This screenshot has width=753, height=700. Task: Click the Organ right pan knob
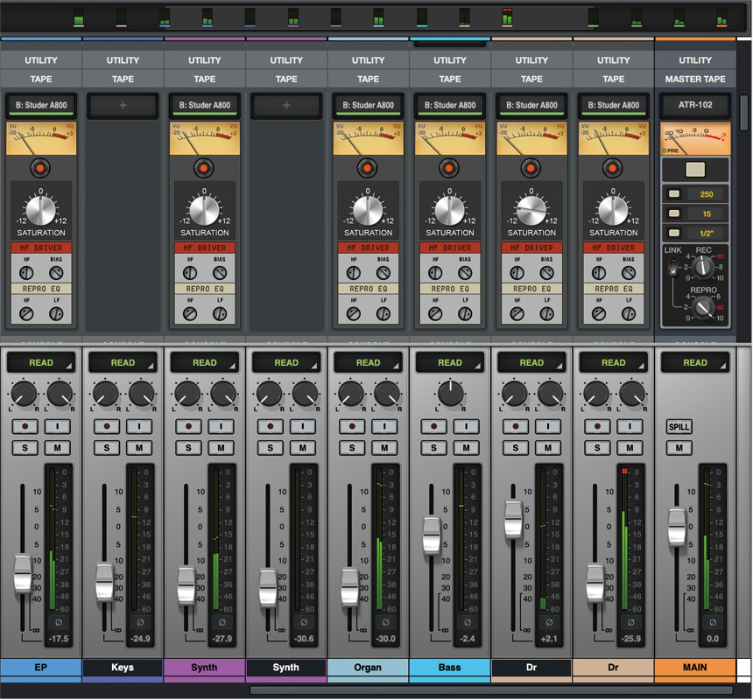(x=387, y=394)
